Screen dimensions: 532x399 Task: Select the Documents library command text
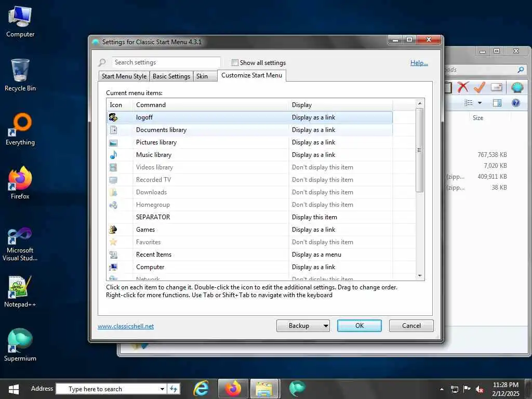[x=161, y=130]
